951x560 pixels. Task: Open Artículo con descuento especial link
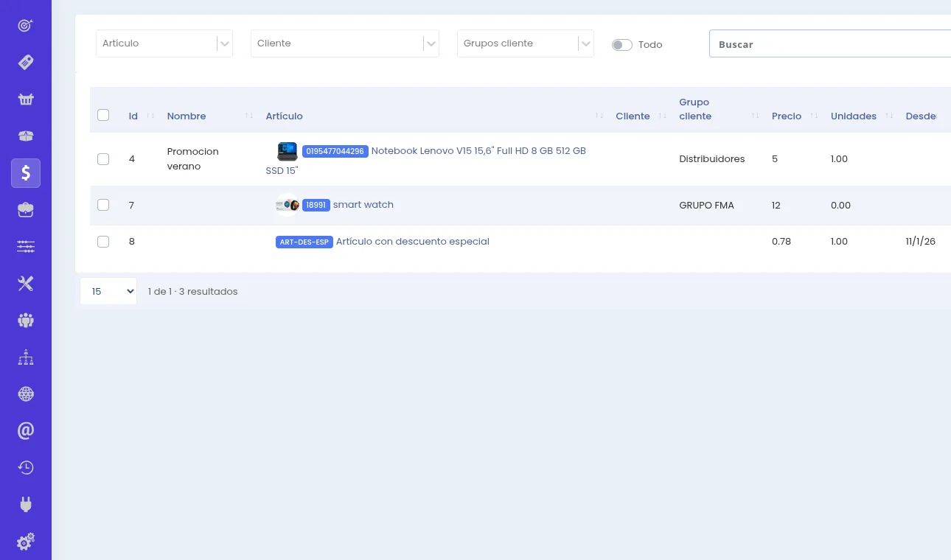point(413,242)
